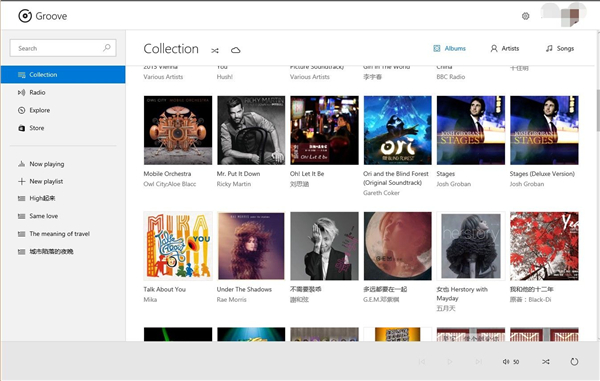The width and height of the screenshot is (600, 381).
Task: Open Under The Shadows album cover
Action: click(251, 246)
